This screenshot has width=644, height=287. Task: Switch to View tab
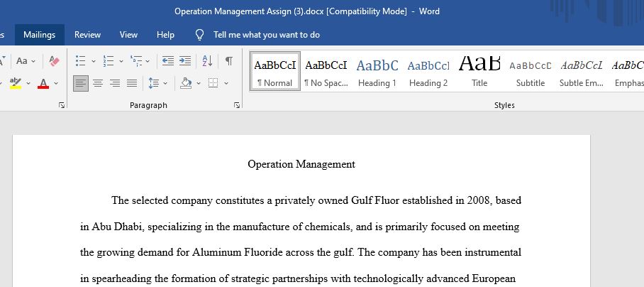click(128, 35)
